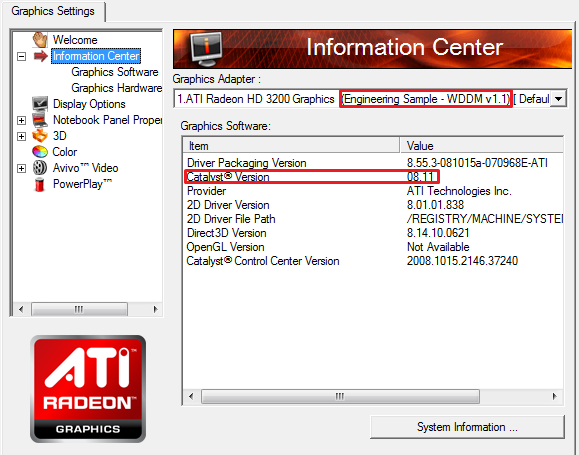This screenshot has width=579, height=455.
Task: Open the Graphics Adapter dropdown arrow
Action: tap(558, 99)
